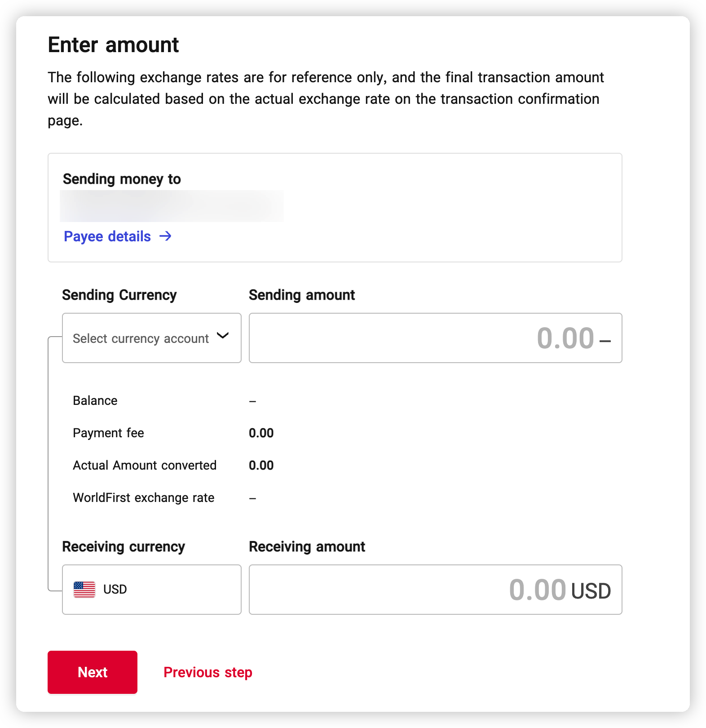Click the blurred payee name
The height and width of the screenshot is (728, 706).
[172, 206]
